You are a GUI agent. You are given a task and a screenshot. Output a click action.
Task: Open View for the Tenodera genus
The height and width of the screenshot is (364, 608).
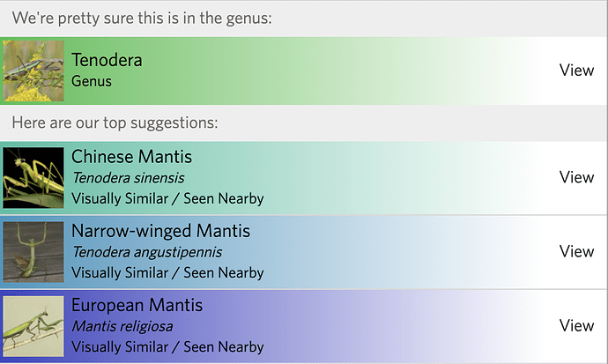pyautogui.click(x=576, y=71)
